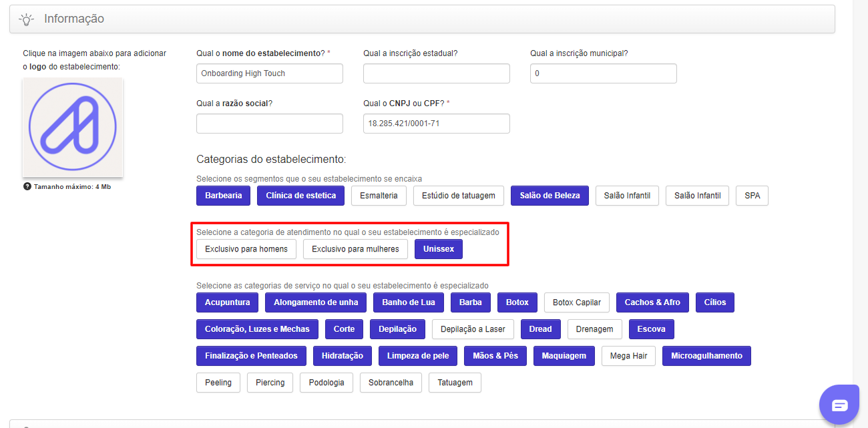This screenshot has width=868, height=428.
Task: Select Depilação a Laser service
Action: point(473,329)
